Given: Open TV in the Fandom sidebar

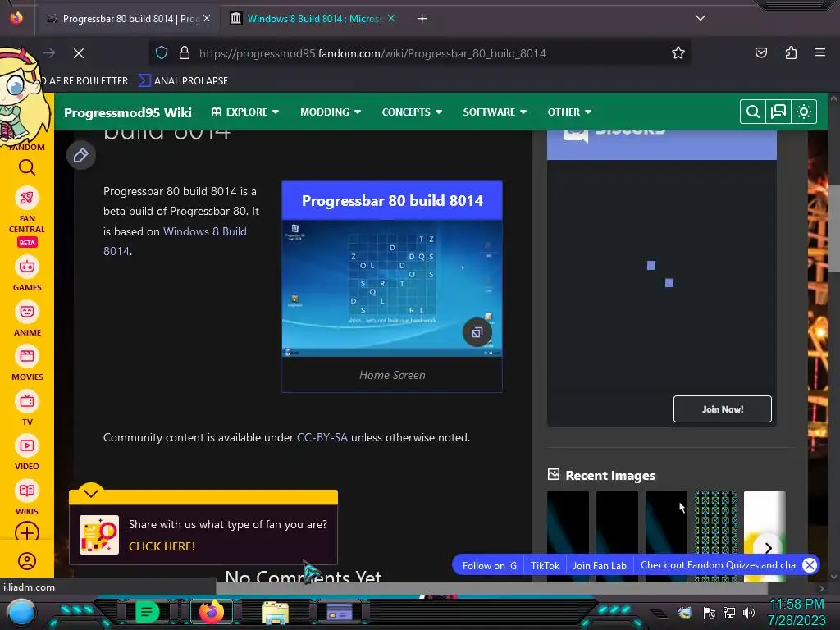Looking at the screenshot, I should coord(27,409).
